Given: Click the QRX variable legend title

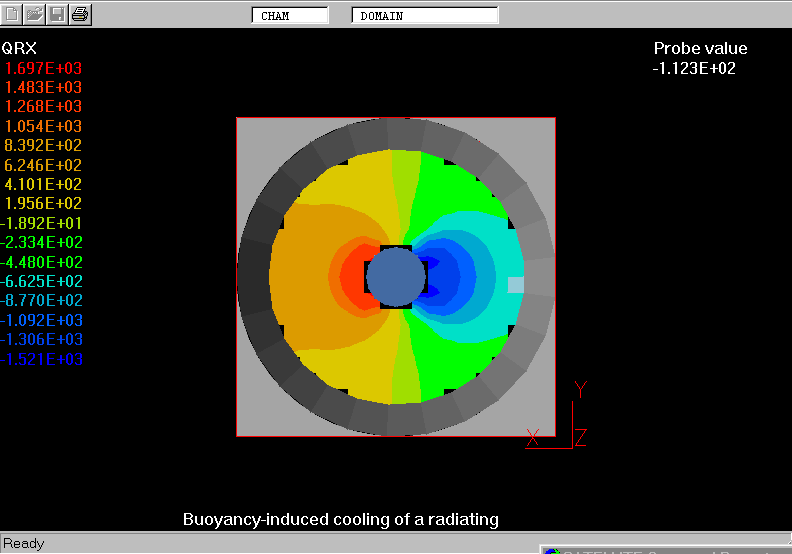Looking at the screenshot, I should [x=20, y=48].
